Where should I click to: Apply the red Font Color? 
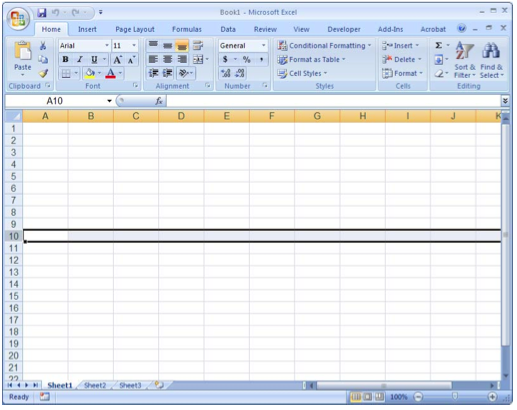[x=111, y=73]
